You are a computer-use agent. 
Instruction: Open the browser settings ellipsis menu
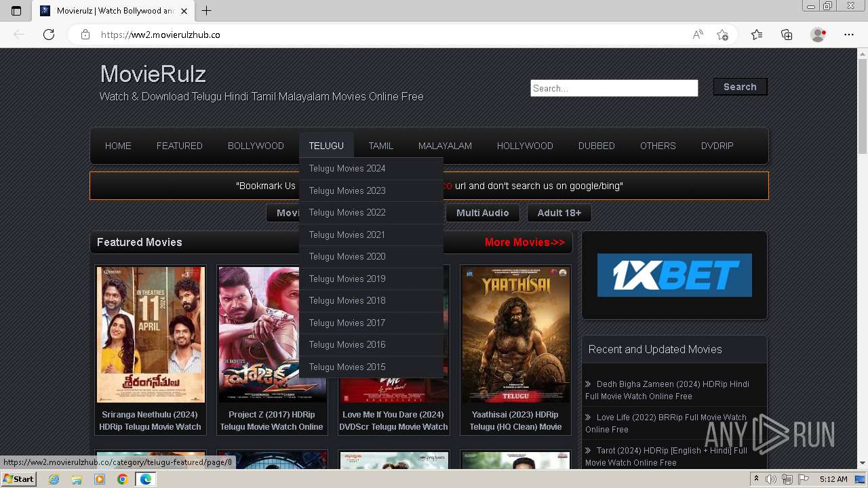click(x=849, y=35)
